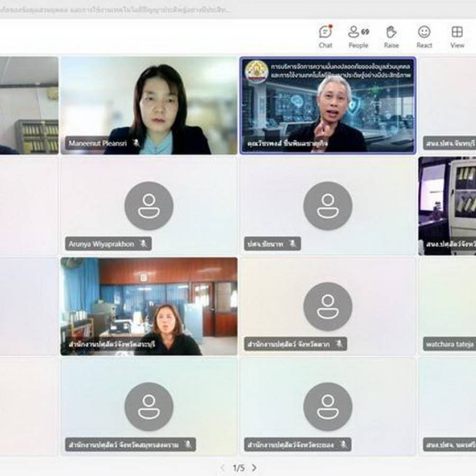Select Arunya Wiyaprakhon's avatar tile
Viewport: 476px width, 476px height.
tap(149, 206)
